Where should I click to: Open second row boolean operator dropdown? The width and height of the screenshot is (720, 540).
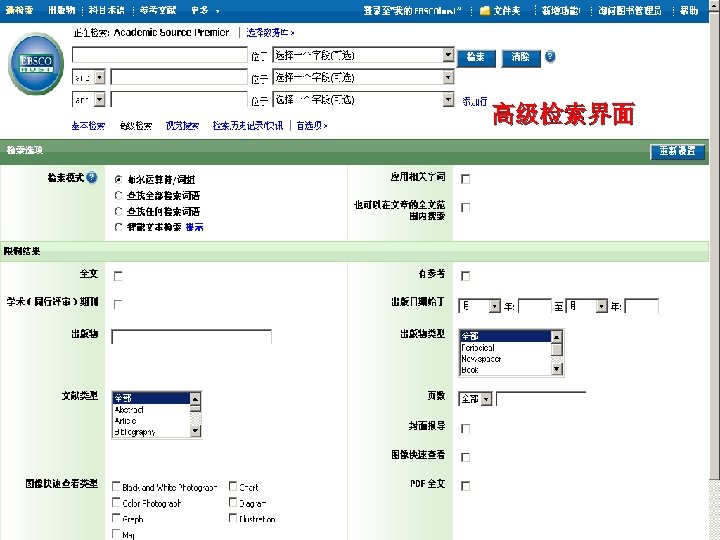89,77
